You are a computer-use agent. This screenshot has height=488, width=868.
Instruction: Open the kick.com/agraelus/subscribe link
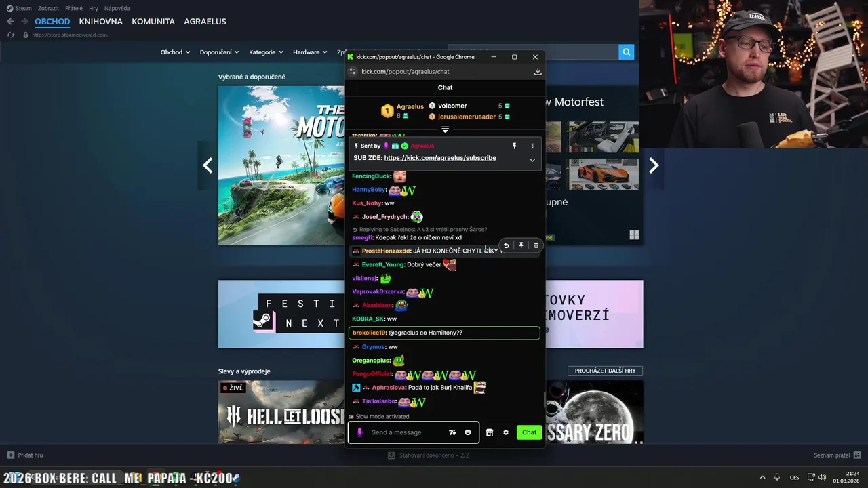point(440,158)
